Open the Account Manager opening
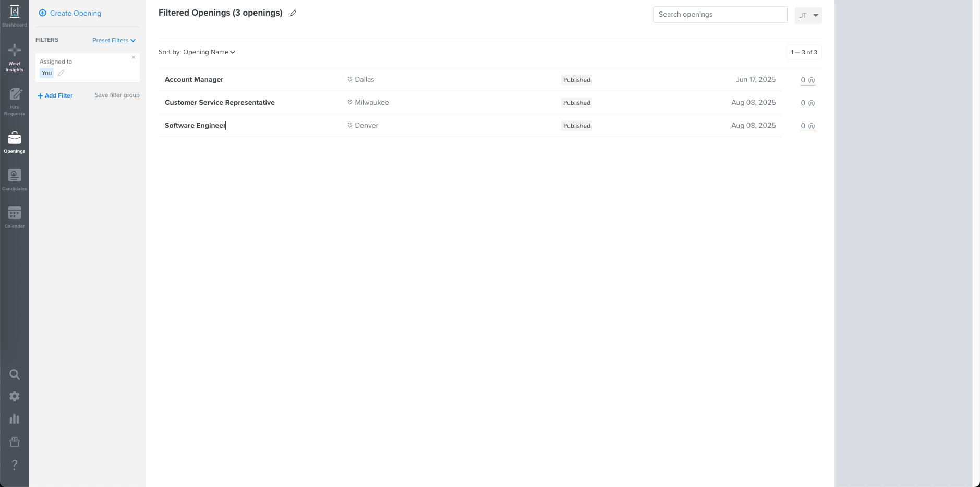The width and height of the screenshot is (980, 487). [x=194, y=79]
